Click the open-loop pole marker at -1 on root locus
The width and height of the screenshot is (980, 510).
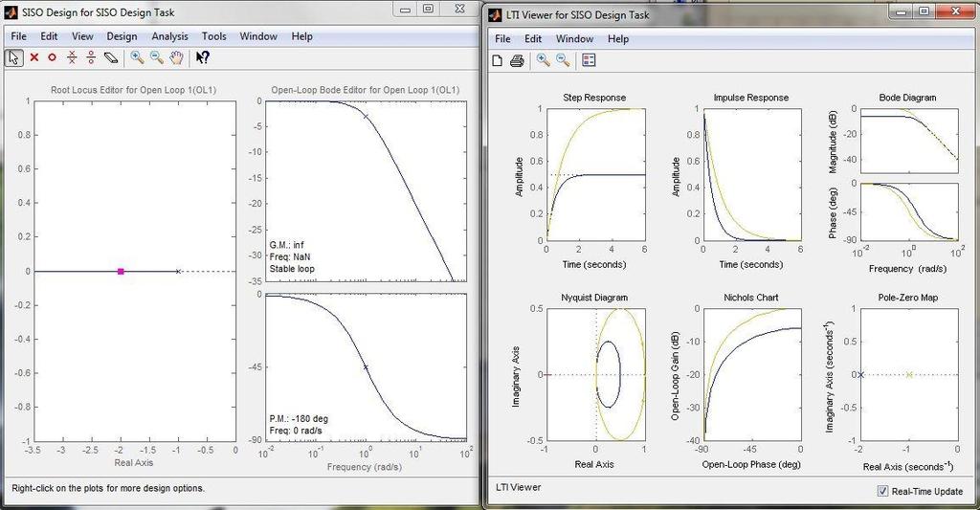[178, 271]
